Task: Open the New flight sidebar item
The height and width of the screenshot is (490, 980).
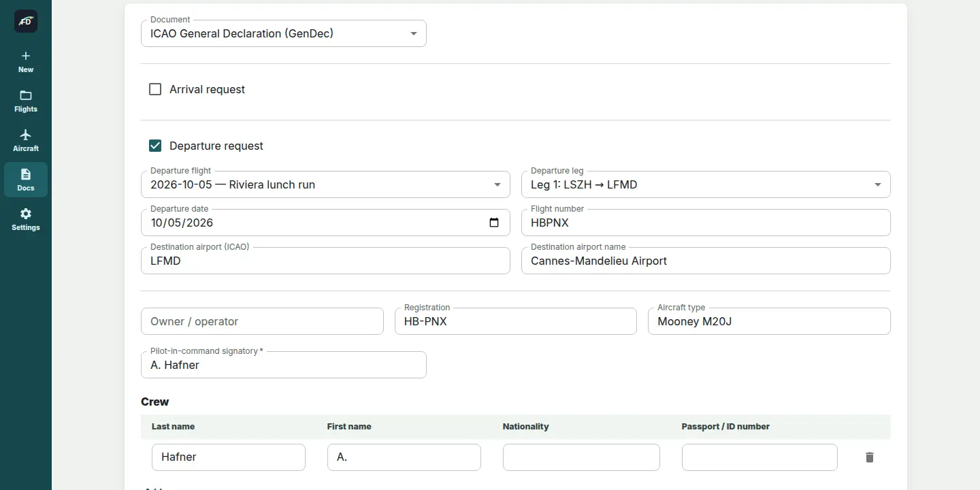Action: pyautogui.click(x=26, y=61)
